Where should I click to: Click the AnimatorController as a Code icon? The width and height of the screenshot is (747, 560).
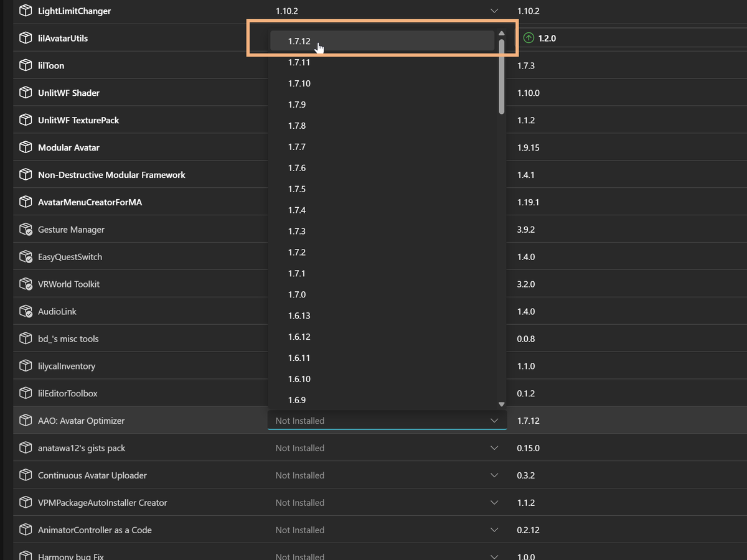(26, 530)
